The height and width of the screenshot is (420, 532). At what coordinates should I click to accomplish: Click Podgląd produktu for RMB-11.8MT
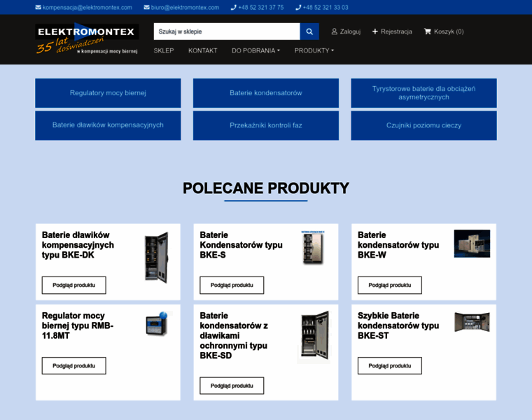74,365
